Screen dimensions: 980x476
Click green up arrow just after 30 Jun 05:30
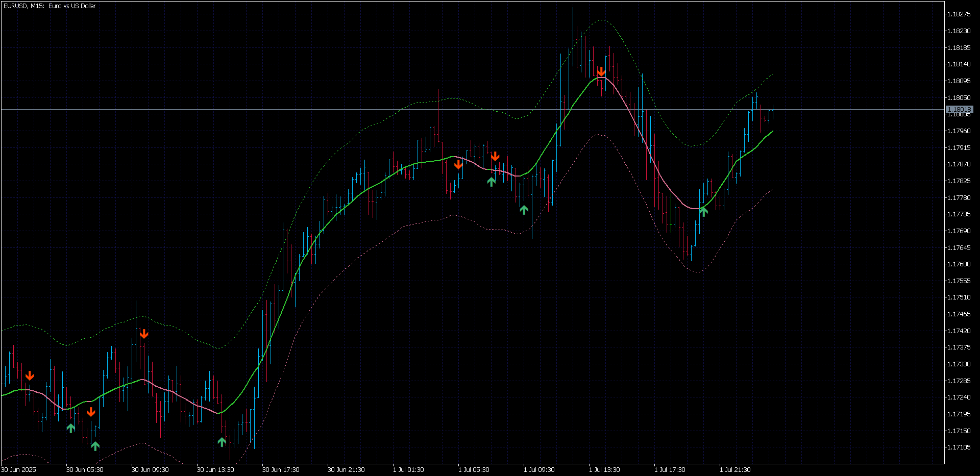tap(71, 428)
